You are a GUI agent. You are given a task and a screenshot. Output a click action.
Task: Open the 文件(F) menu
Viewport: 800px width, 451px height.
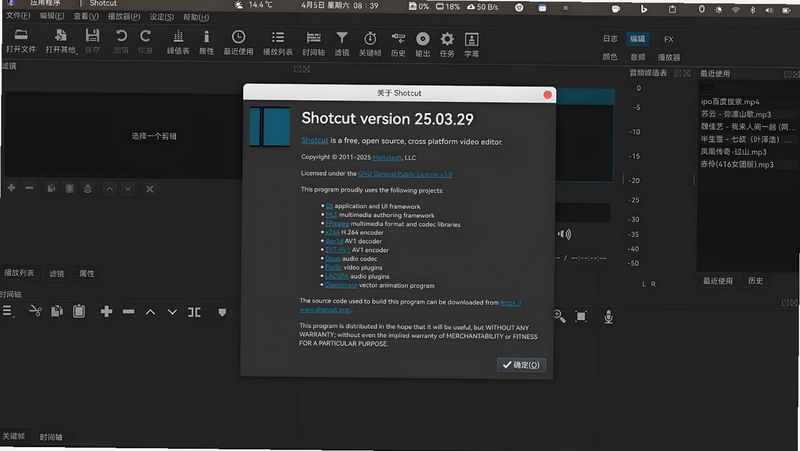coord(18,16)
